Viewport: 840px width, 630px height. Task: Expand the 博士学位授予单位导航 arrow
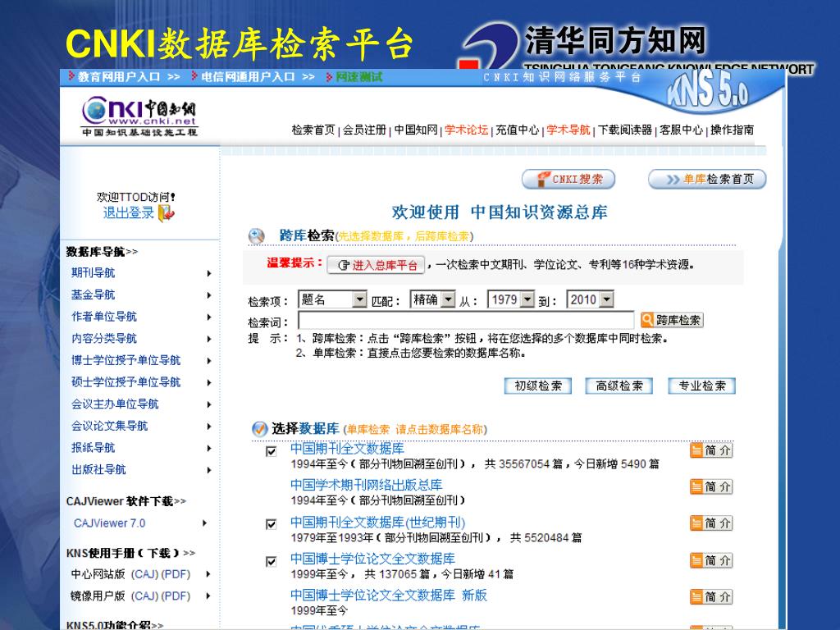(x=209, y=361)
